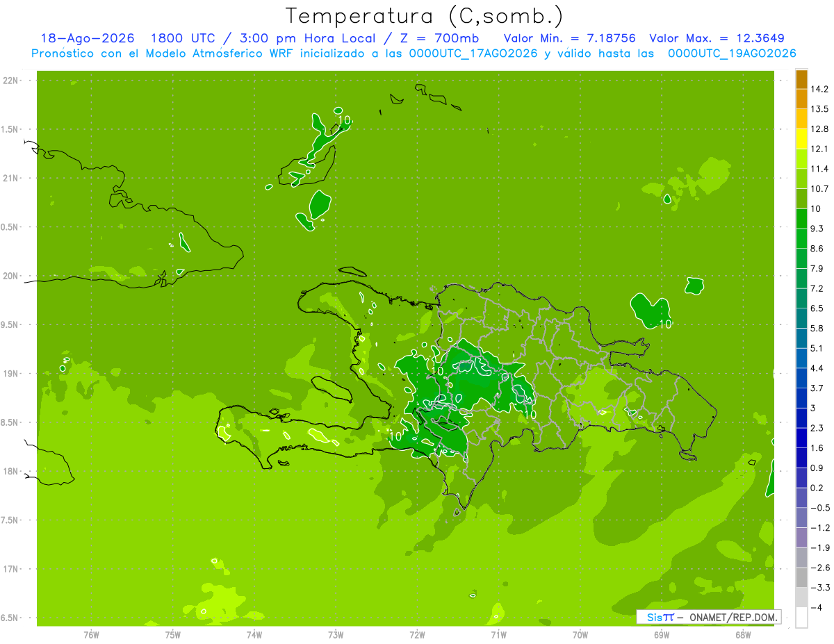The width and height of the screenshot is (834, 644).
Task: Click the "68W" longitude axis label
Action: point(743,634)
